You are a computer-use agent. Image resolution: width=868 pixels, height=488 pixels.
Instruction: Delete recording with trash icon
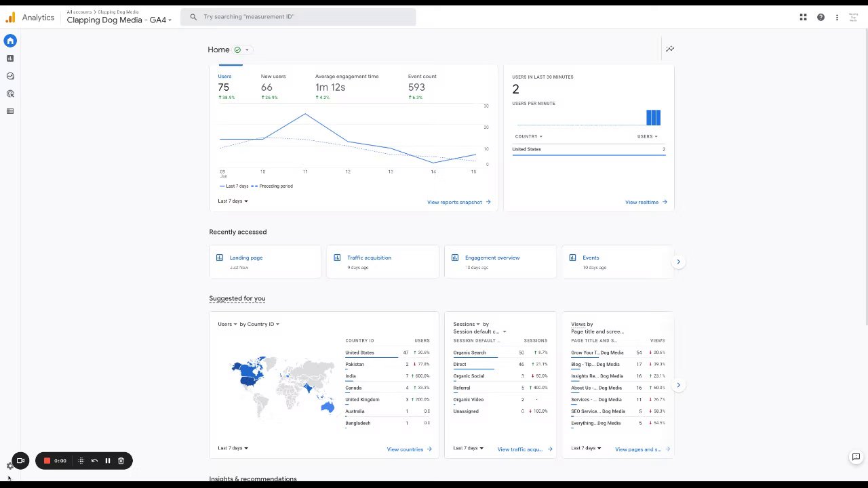121,460
